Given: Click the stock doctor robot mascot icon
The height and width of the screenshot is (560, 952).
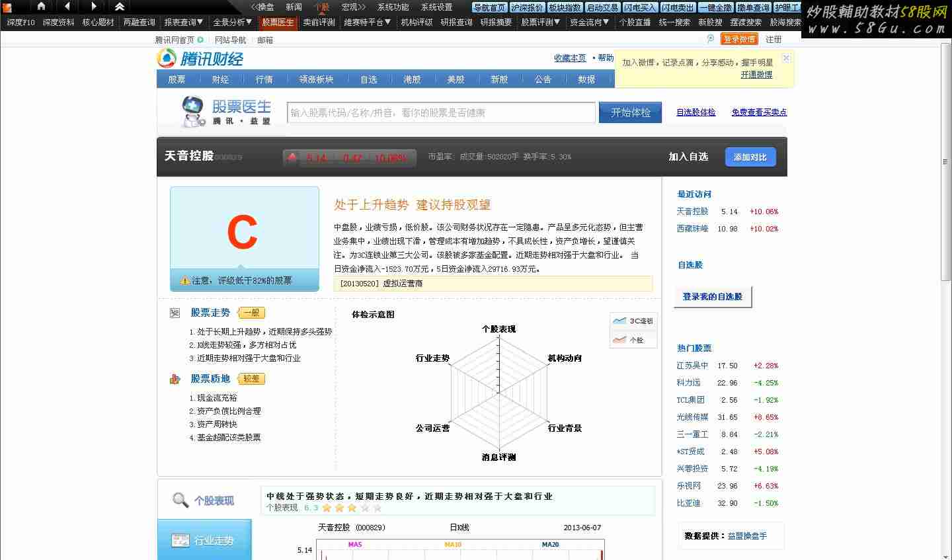Looking at the screenshot, I should (x=193, y=111).
